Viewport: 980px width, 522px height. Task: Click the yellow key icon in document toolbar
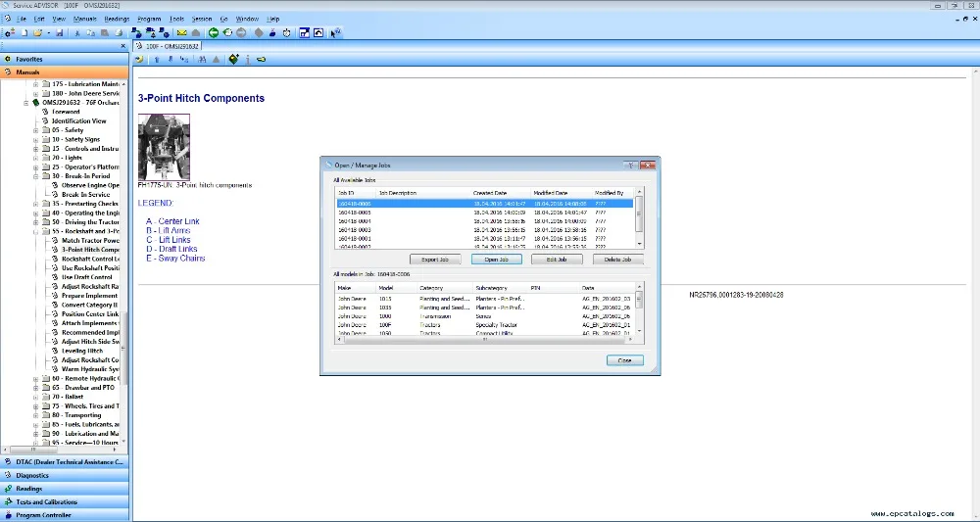click(x=262, y=60)
